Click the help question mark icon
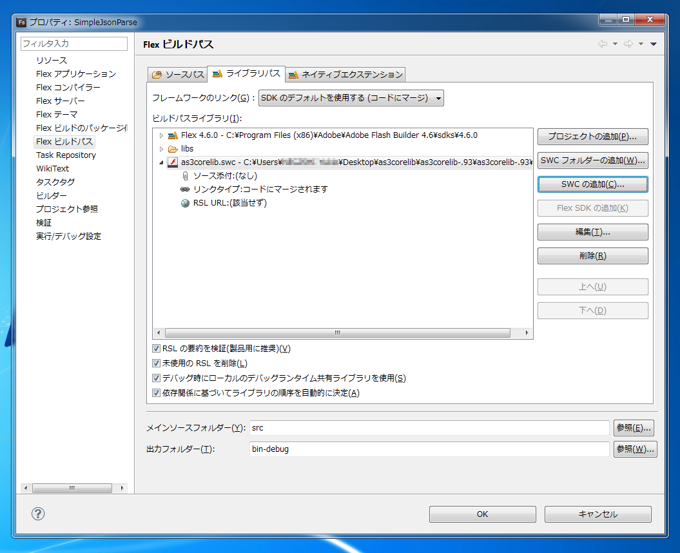This screenshot has width=680, height=553. click(38, 514)
